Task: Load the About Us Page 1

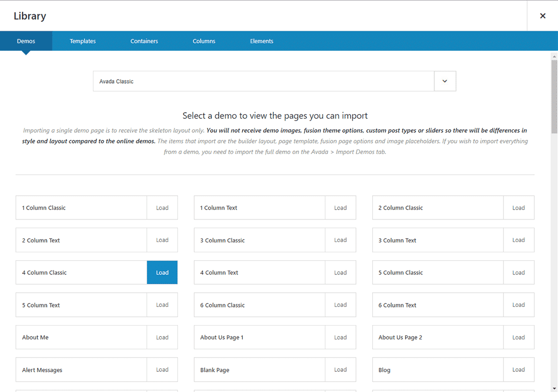Action: pyautogui.click(x=340, y=337)
